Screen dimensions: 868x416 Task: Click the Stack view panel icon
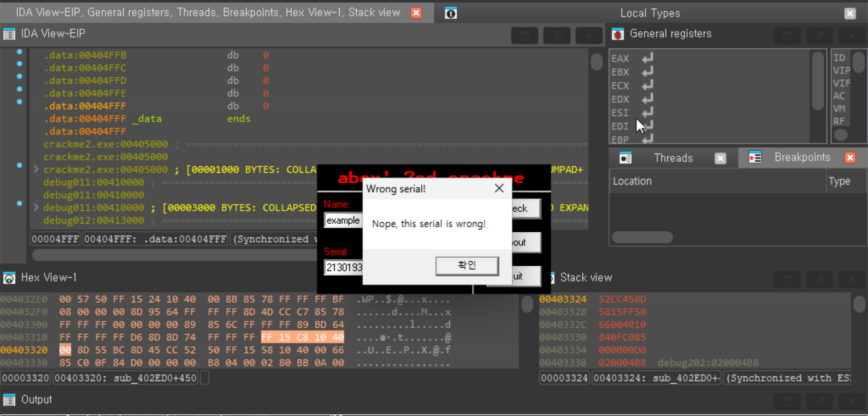tap(552, 277)
